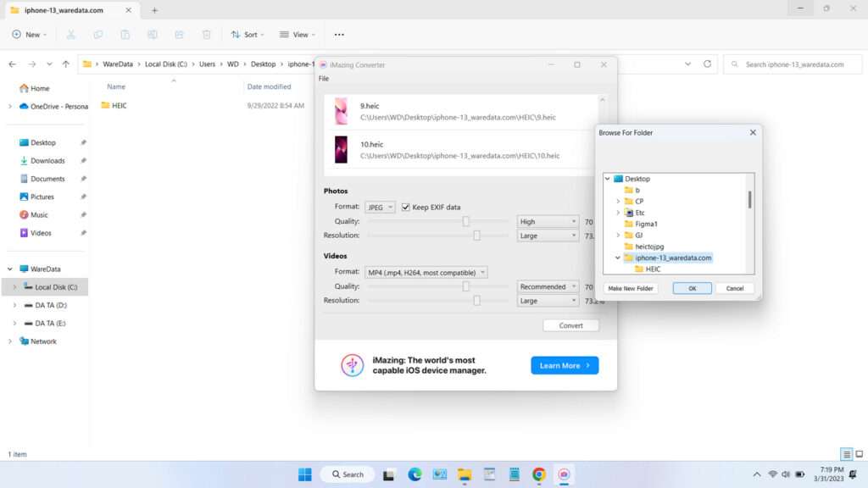Open the Photos Quality High dropdown
The height and width of the screenshot is (488, 868).
pyautogui.click(x=548, y=221)
